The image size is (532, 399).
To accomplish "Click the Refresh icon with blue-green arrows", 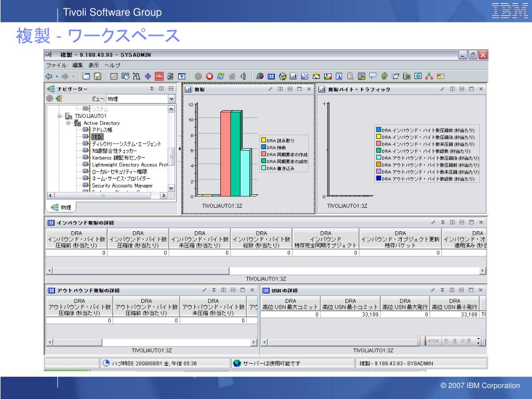I will [221, 76].
